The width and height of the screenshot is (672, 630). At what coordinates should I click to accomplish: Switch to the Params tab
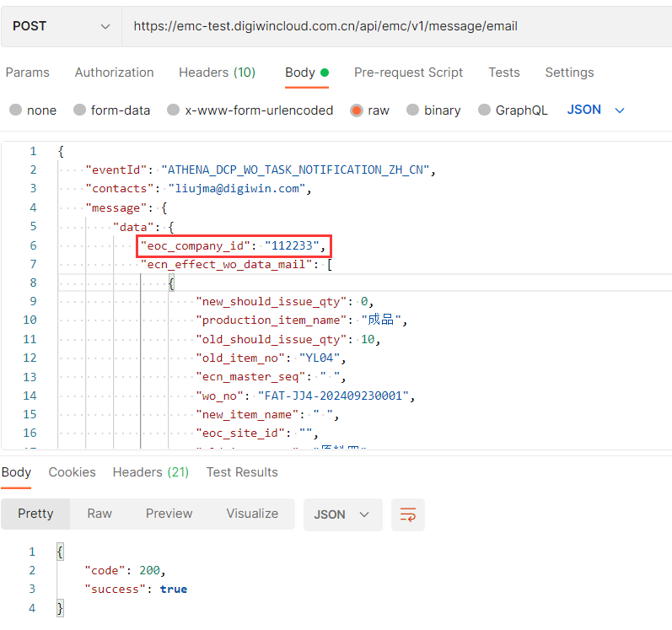click(x=28, y=73)
